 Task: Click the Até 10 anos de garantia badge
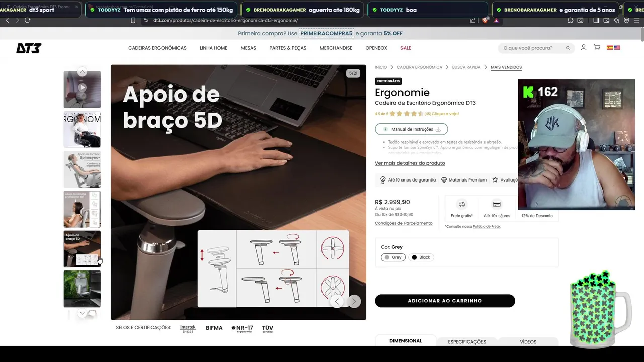[408, 180]
